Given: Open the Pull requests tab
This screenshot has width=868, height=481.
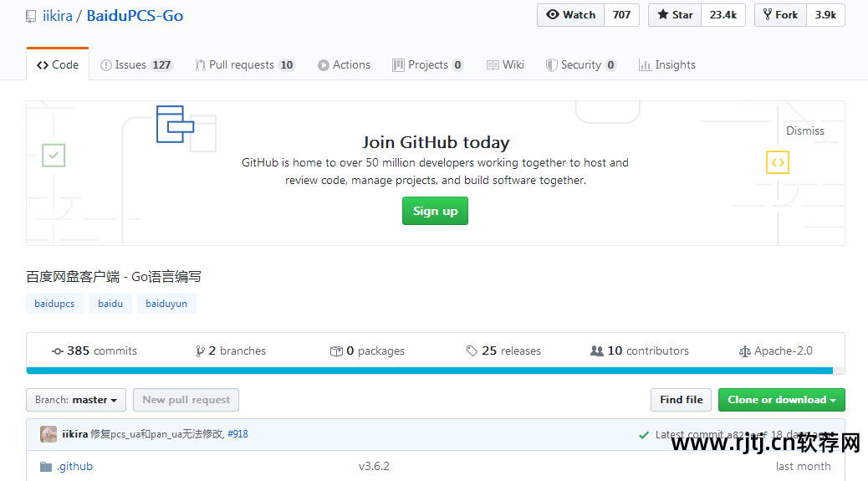Looking at the screenshot, I should tap(245, 64).
